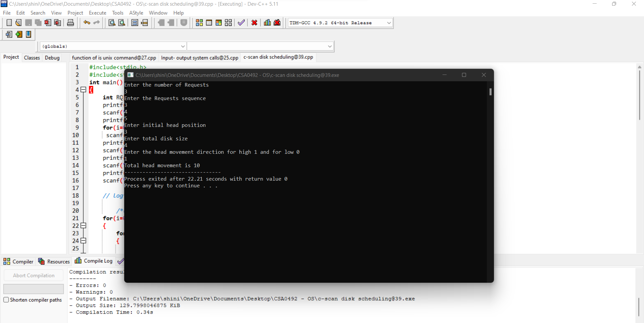Show the Classes panel tab
The image size is (644, 323).
(x=32, y=57)
